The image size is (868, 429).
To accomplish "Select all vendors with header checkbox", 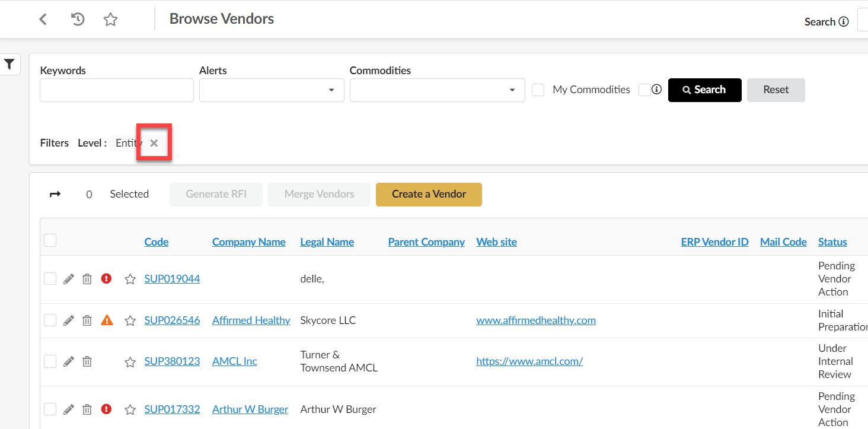I will pos(50,240).
